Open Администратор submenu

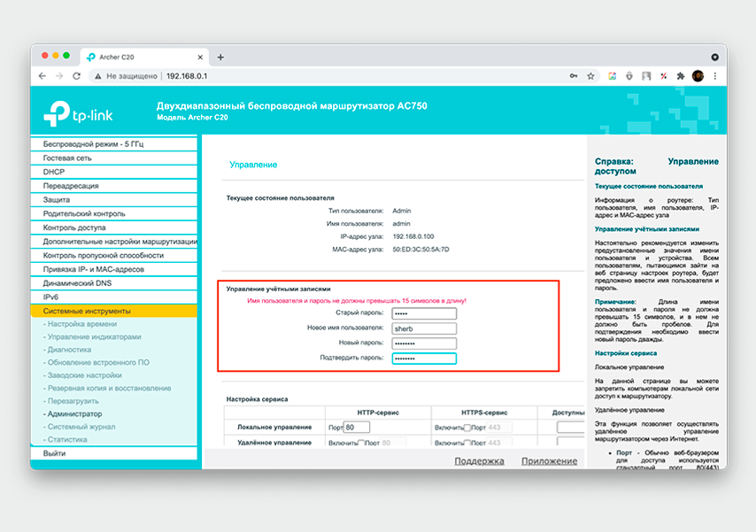(x=74, y=414)
